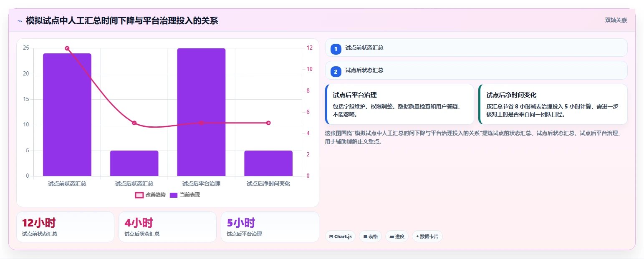Click the x-axis label 试点后净时间变化
644x259 pixels.
click(x=268, y=184)
